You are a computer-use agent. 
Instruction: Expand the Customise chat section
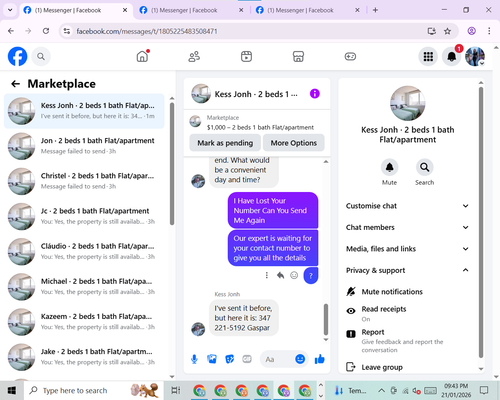(x=407, y=206)
